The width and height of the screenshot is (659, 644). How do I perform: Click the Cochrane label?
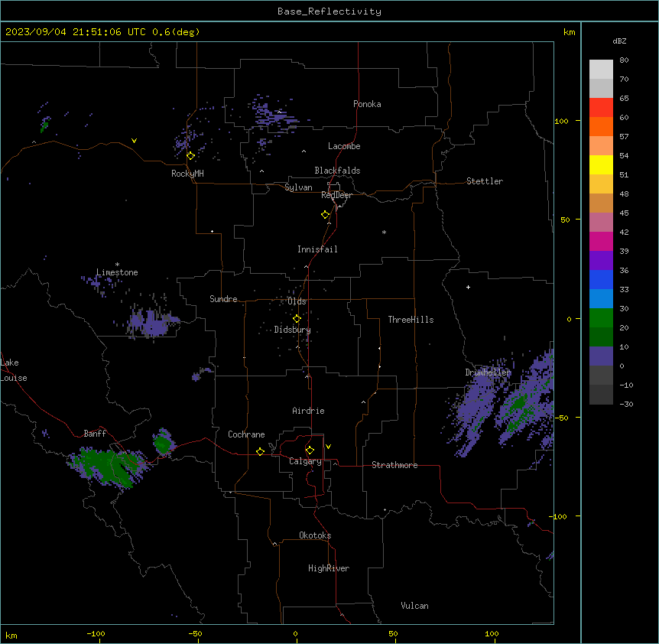click(246, 434)
